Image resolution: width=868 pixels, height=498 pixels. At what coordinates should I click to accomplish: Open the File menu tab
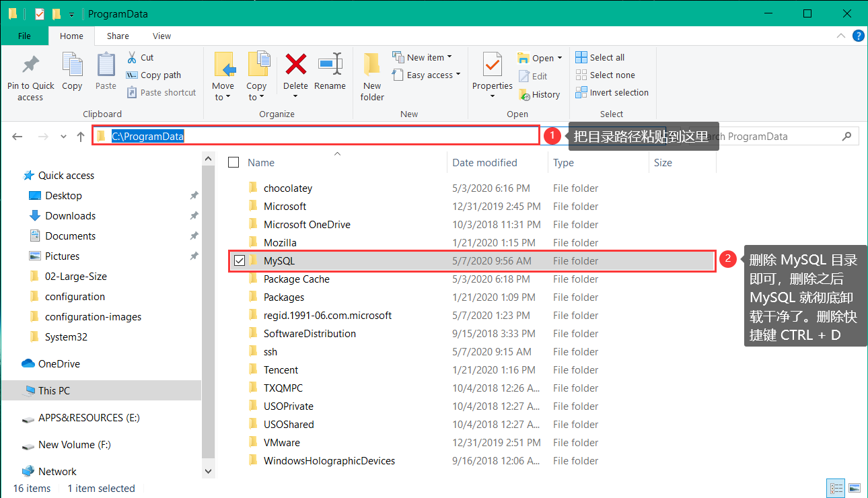(24, 36)
